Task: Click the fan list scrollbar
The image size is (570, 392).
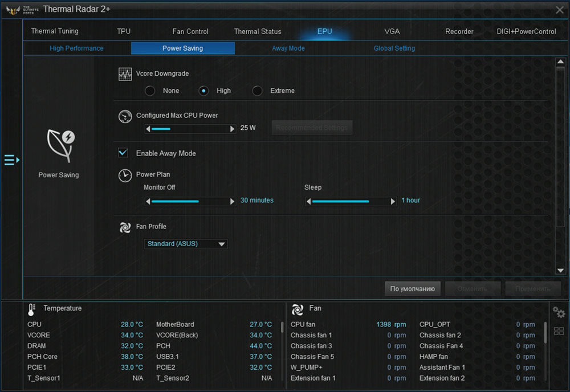Action: coord(545,332)
